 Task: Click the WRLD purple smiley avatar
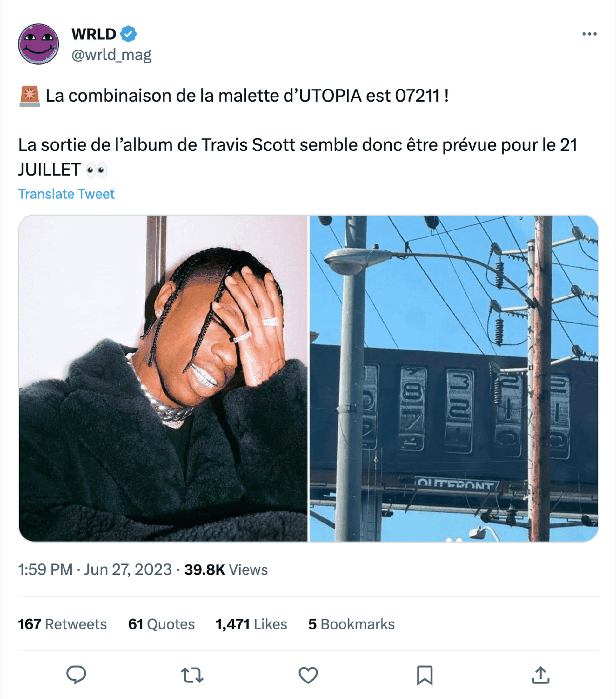pyautogui.click(x=38, y=44)
